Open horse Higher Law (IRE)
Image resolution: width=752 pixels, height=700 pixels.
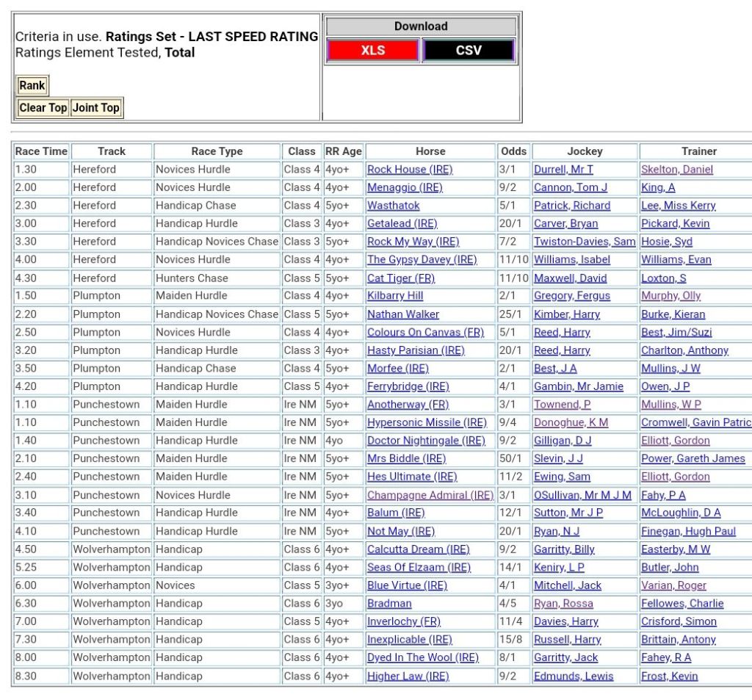[408, 676]
